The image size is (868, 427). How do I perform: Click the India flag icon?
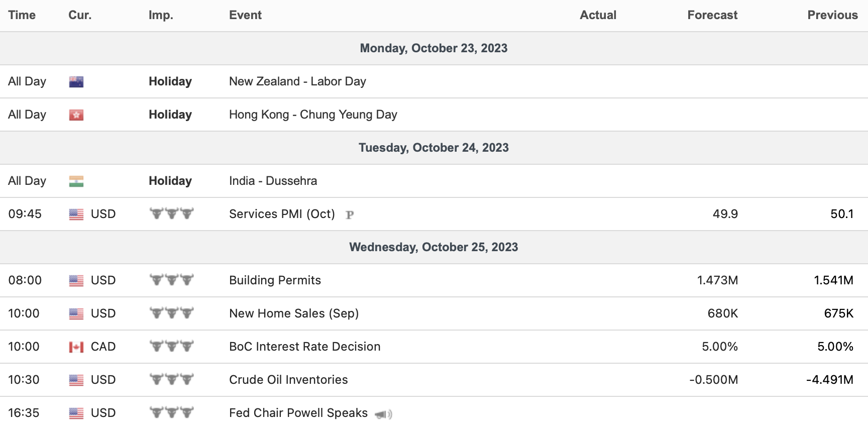pos(76,181)
